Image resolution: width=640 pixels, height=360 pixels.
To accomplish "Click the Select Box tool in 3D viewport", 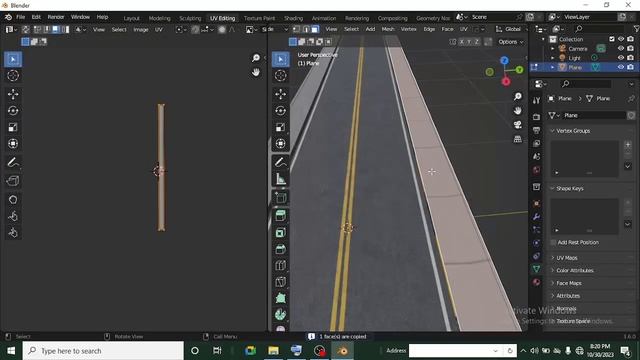I will [280, 60].
